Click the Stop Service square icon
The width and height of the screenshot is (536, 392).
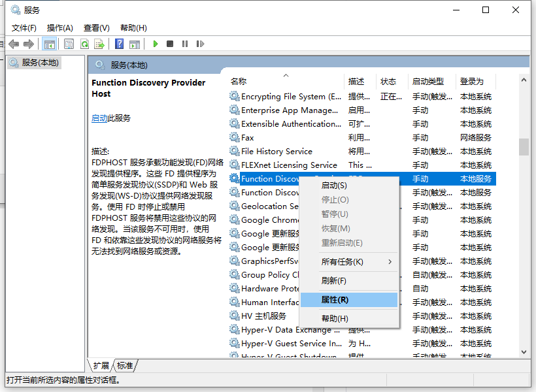pos(170,44)
